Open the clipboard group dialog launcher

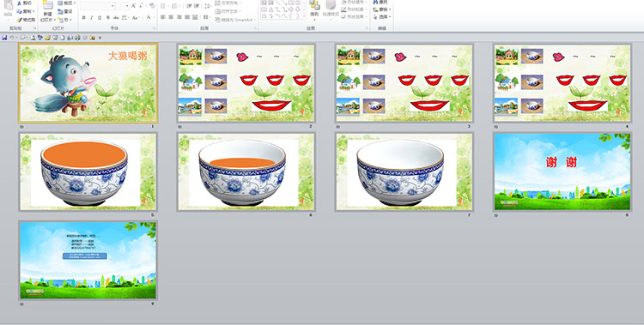click(x=35, y=28)
